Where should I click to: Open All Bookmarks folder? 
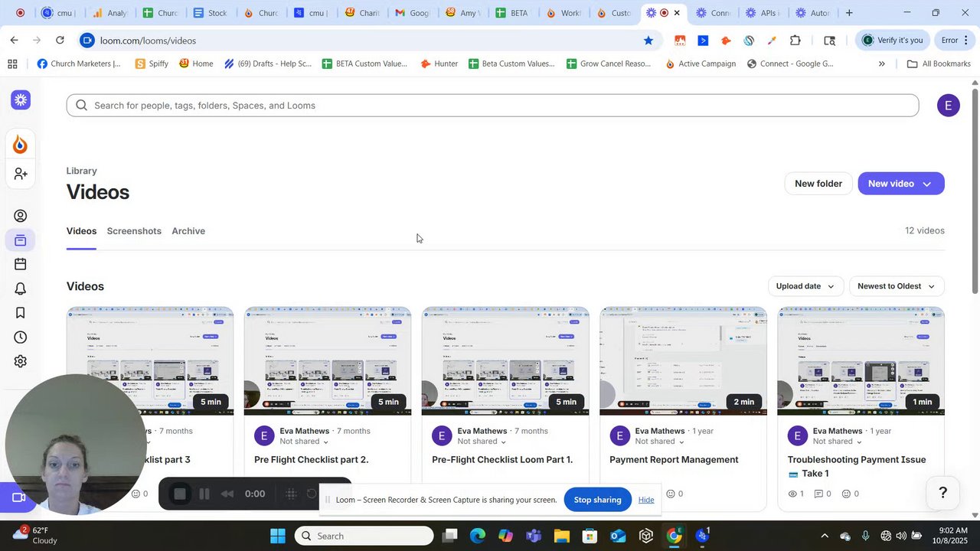point(939,64)
